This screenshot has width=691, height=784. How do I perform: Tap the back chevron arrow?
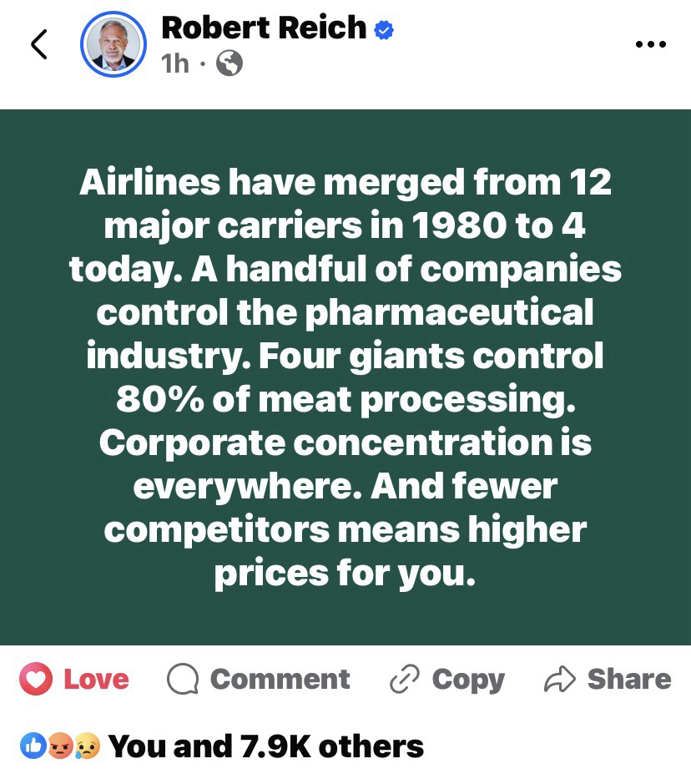coord(39,44)
